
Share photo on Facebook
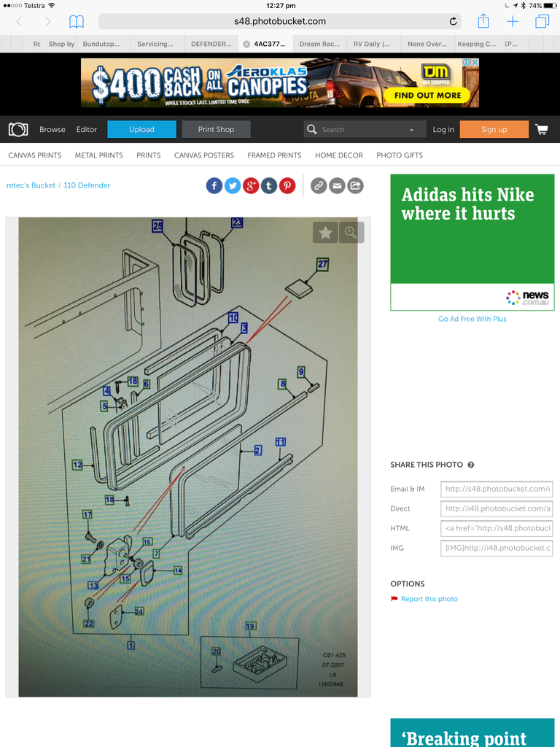coord(214,186)
